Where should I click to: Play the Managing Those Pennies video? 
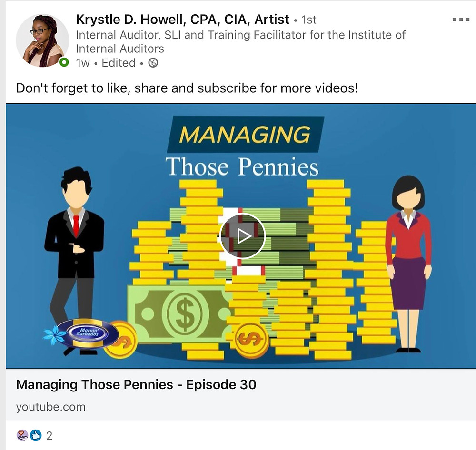tap(242, 236)
